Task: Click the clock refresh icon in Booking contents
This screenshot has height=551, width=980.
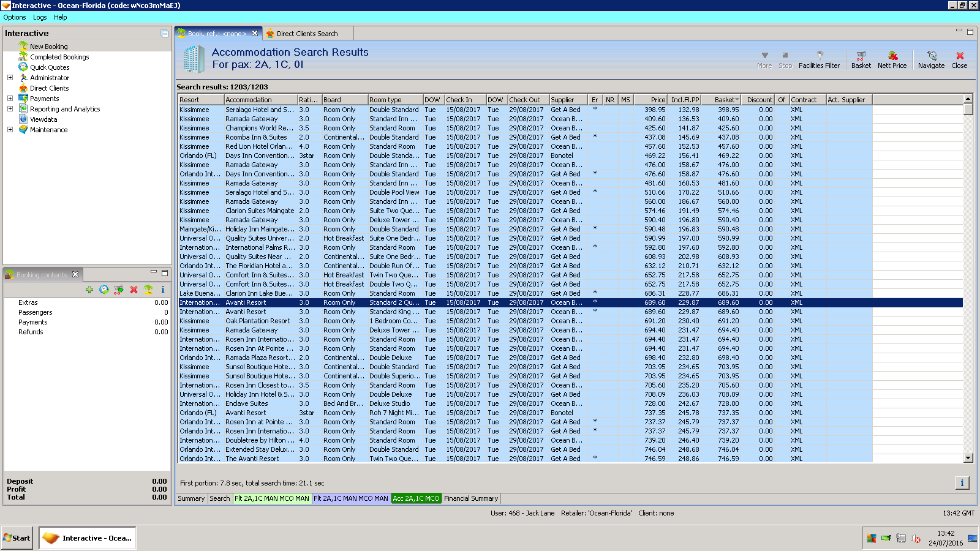Action: click(104, 290)
